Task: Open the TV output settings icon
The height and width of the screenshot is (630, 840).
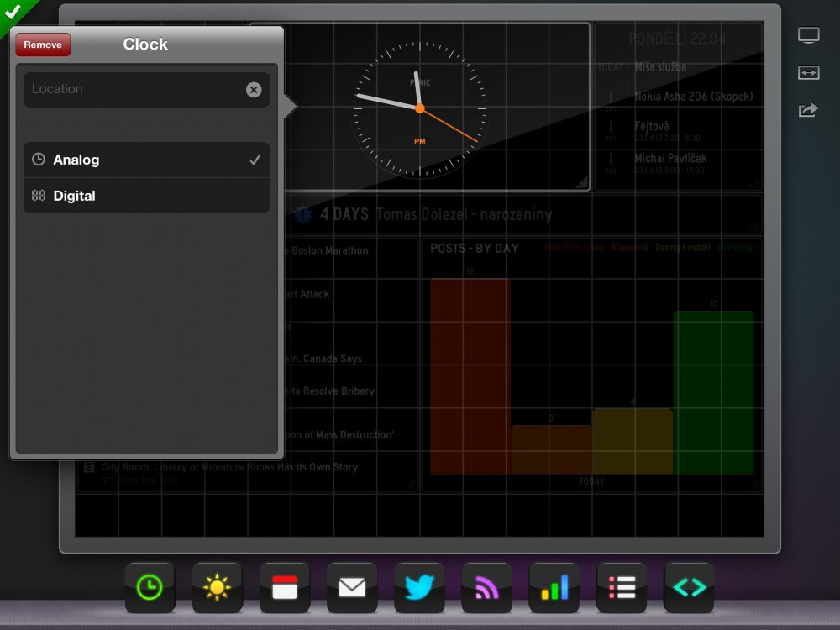Action: [x=808, y=34]
